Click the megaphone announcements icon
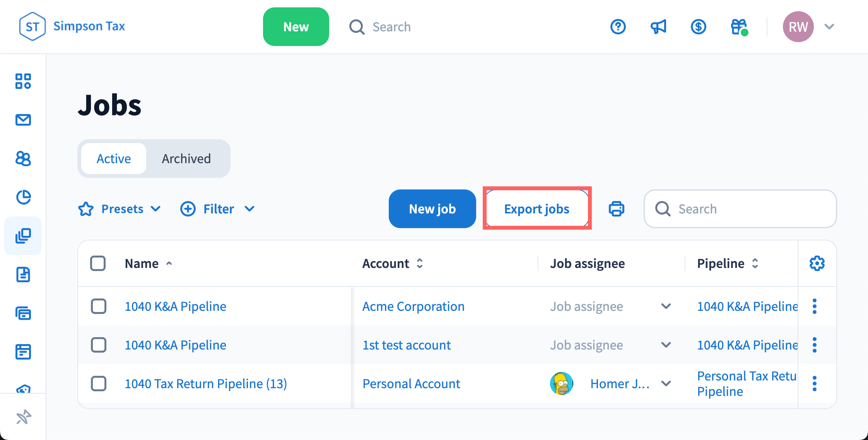This screenshot has width=868, height=440. [x=658, y=27]
